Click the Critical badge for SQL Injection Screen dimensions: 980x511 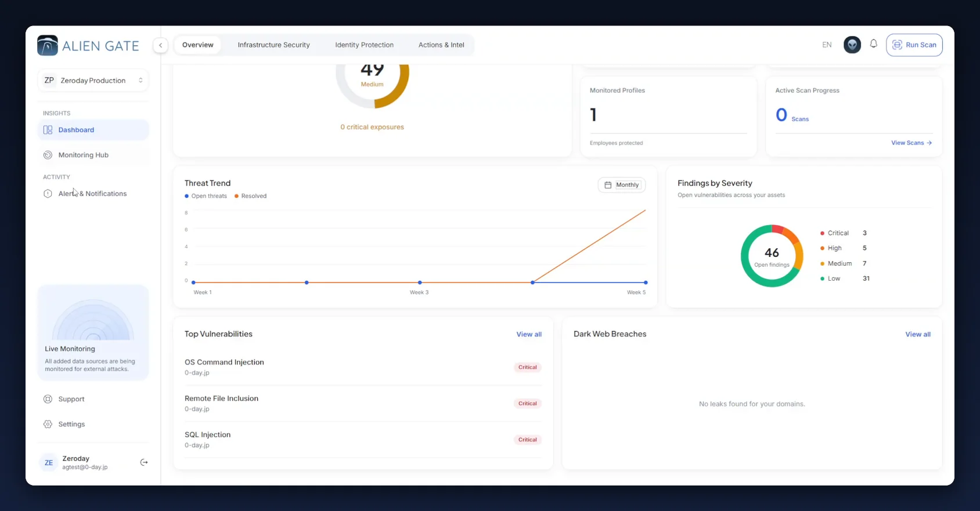(527, 440)
